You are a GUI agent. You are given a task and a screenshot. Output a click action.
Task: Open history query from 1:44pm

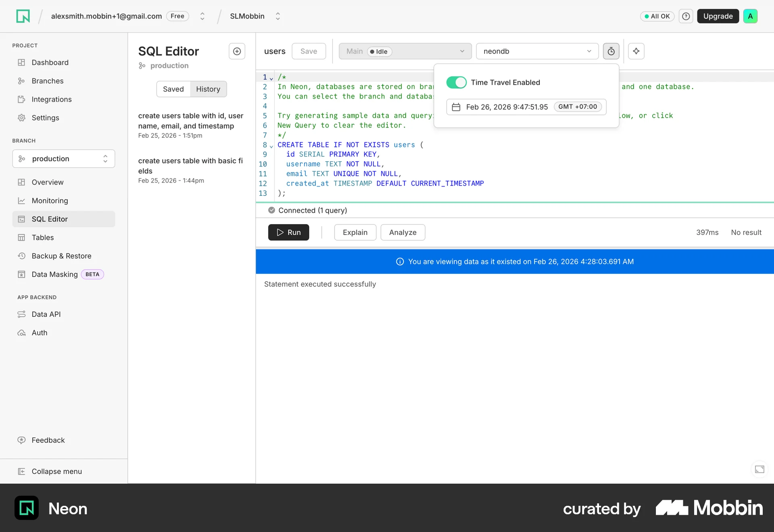click(191, 170)
